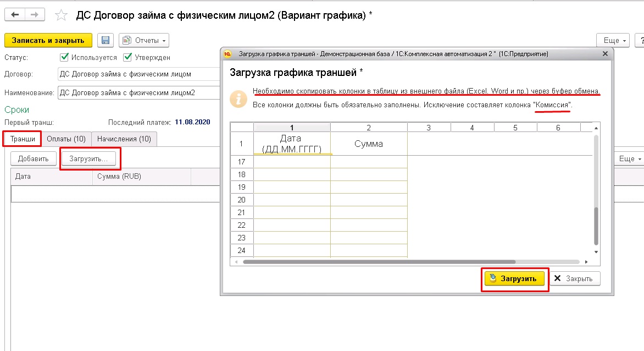
Task: Close the tranche loading dialog window
Action: (x=605, y=54)
